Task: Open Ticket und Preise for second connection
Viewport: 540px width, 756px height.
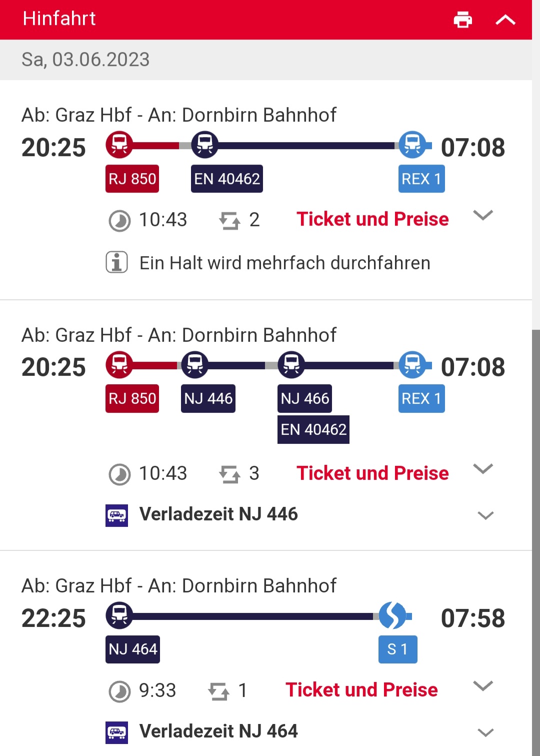Action: point(372,473)
